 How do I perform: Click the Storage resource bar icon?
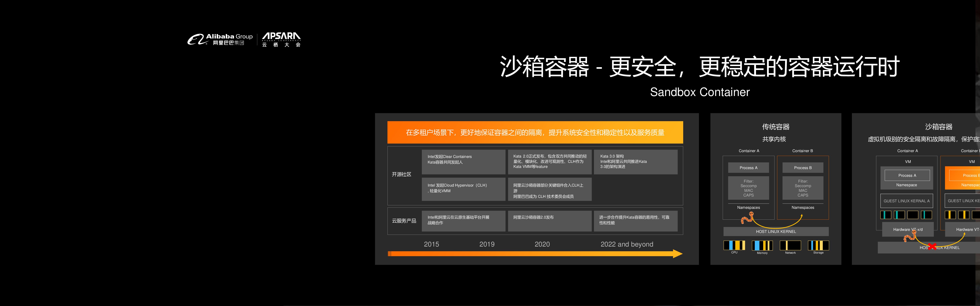click(818, 245)
